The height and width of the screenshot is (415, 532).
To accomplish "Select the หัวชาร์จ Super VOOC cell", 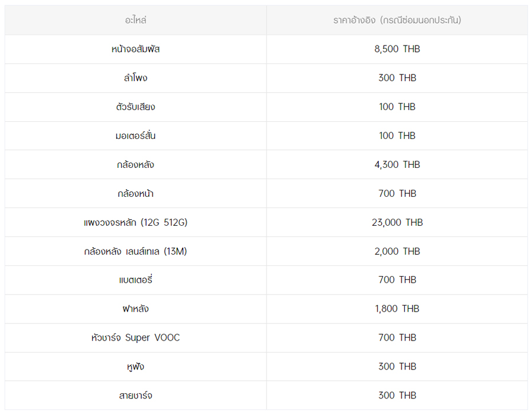I will click(135, 338).
